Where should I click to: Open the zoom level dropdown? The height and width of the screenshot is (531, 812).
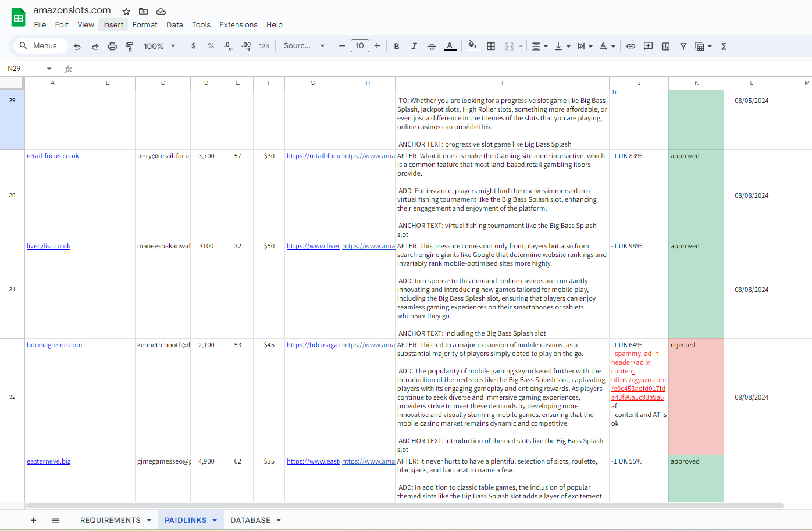pos(159,47)
